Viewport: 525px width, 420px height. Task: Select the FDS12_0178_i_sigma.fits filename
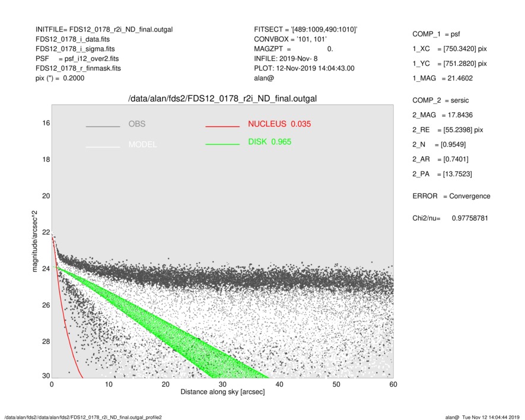click(75, 49)
